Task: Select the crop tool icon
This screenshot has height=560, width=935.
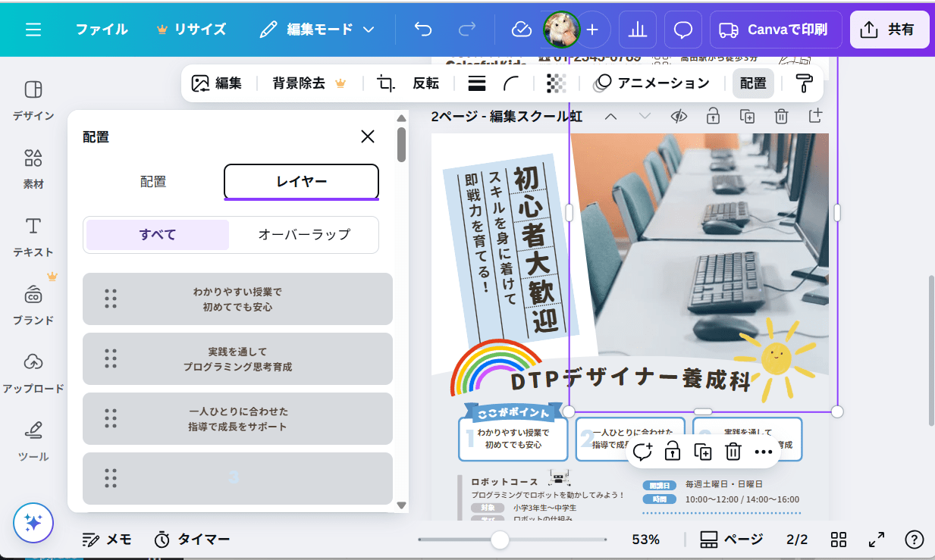Action: coord(386,83)
